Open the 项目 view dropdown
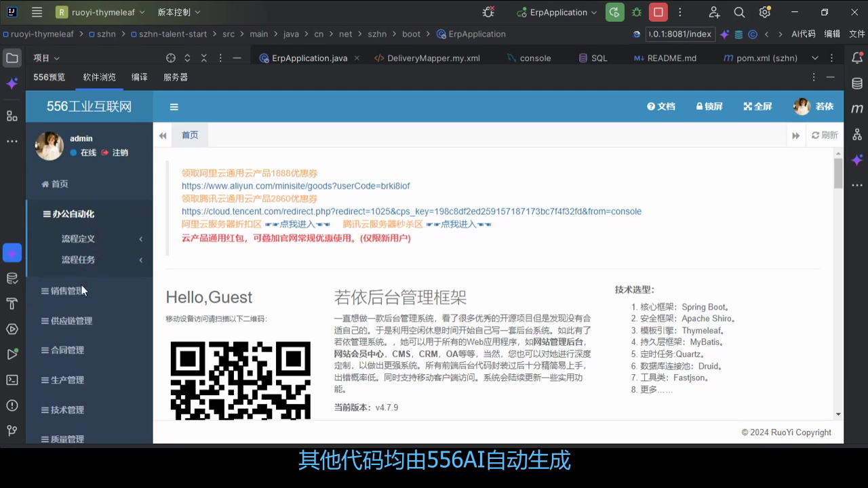The width and height of the screenshot is (868, 488). pyautogui.click(x=47, y=58)
